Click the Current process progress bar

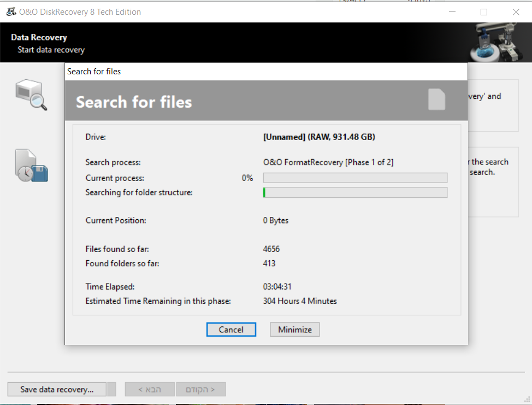point(355,178)
